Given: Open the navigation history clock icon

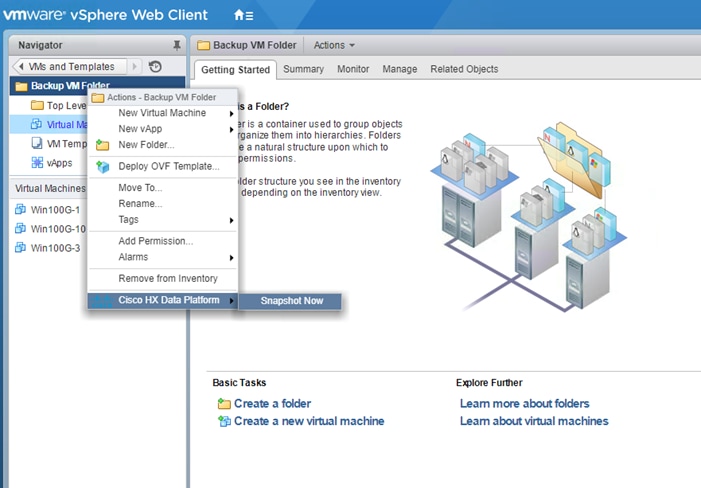Looking at the screenshot, I should point(155,67).
